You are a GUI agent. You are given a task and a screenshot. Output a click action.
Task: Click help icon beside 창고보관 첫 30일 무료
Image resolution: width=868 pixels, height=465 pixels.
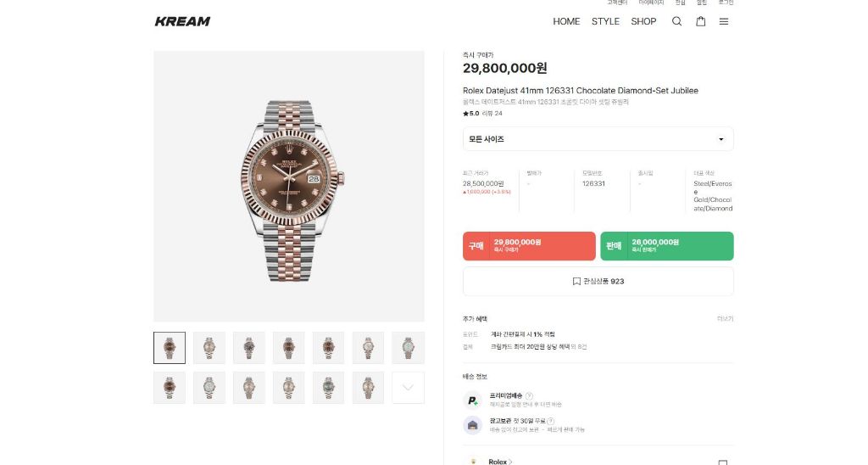coord(551,421)
